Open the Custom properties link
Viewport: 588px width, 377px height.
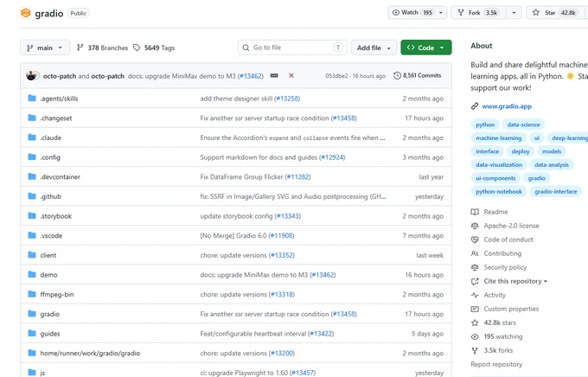[x=511, y=309]
